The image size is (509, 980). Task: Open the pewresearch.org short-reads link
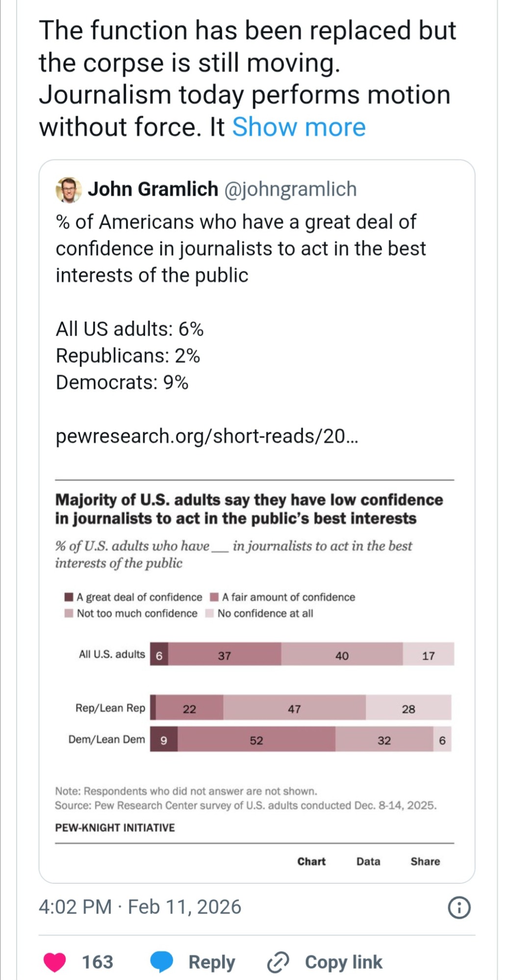tap(207, 436)
